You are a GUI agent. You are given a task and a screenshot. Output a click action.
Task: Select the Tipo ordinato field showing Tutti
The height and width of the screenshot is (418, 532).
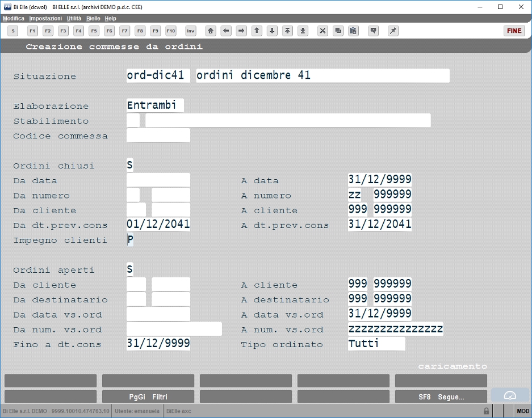[x=376, y=344]
